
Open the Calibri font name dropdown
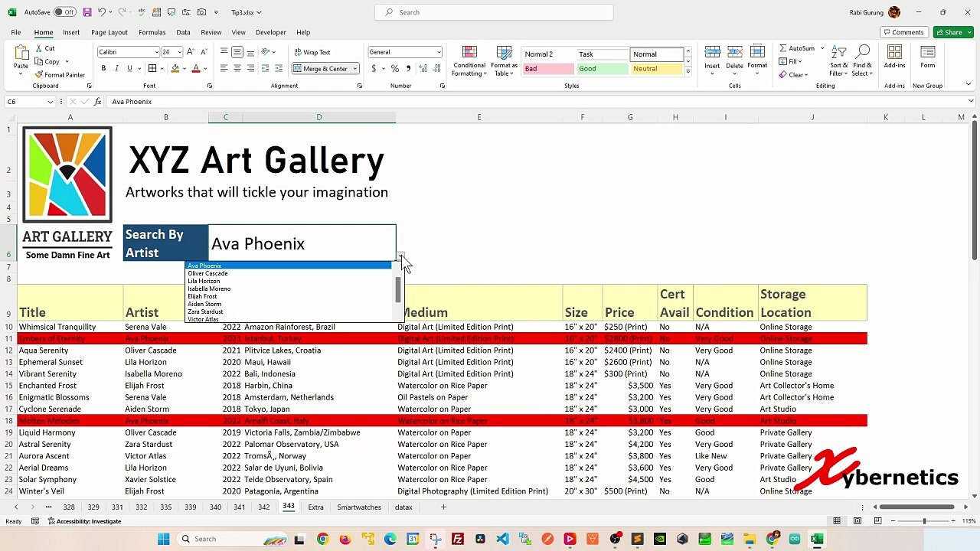[156, 52]
